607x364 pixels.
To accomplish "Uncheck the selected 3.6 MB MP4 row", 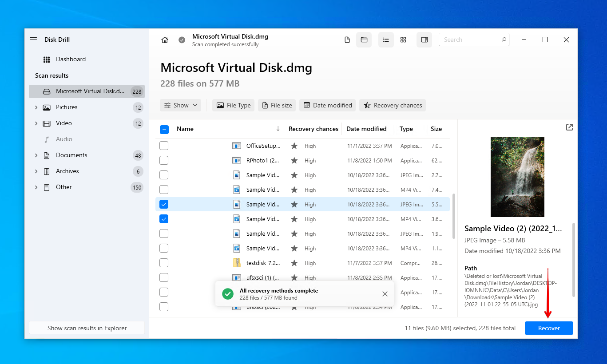I will click(164, 219).
